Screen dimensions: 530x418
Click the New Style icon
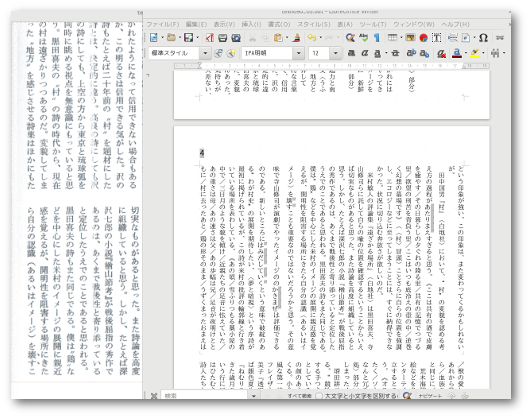point(231,53)
